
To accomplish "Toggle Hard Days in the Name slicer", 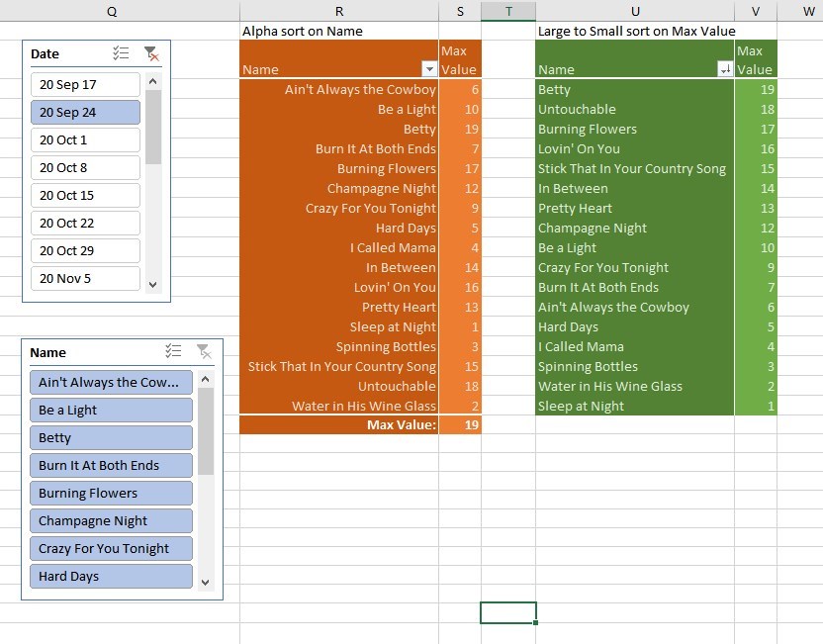I will coord(111,577).
